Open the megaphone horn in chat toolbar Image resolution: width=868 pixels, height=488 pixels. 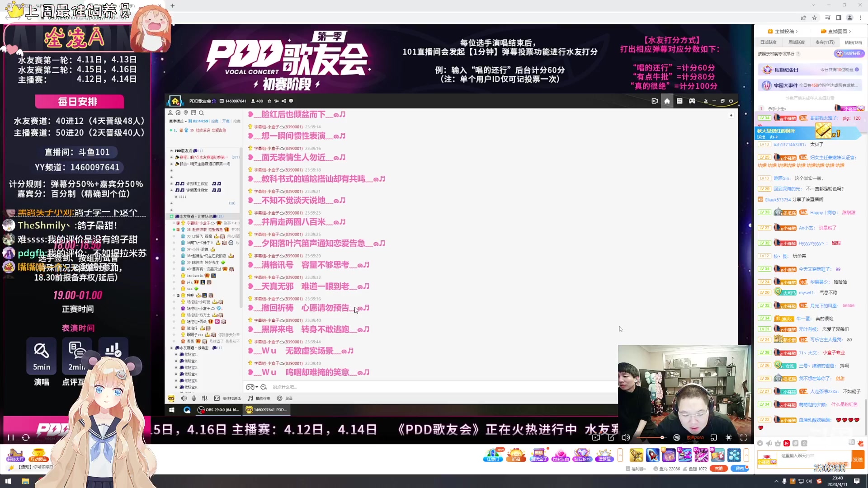769,443
